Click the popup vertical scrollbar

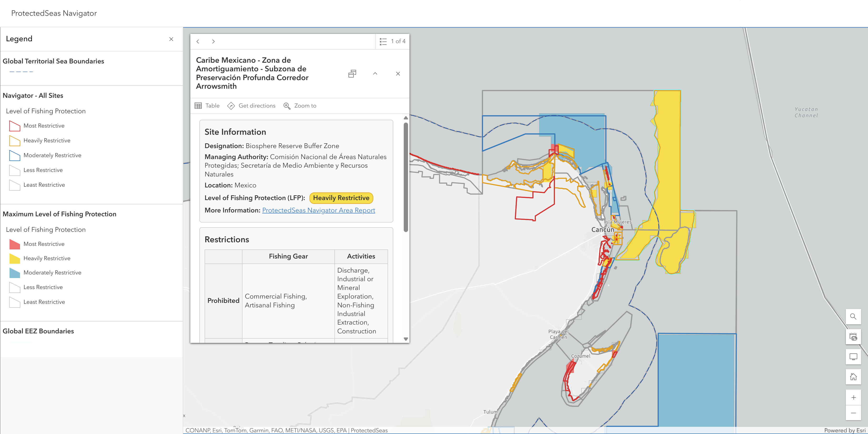[406, 177]
